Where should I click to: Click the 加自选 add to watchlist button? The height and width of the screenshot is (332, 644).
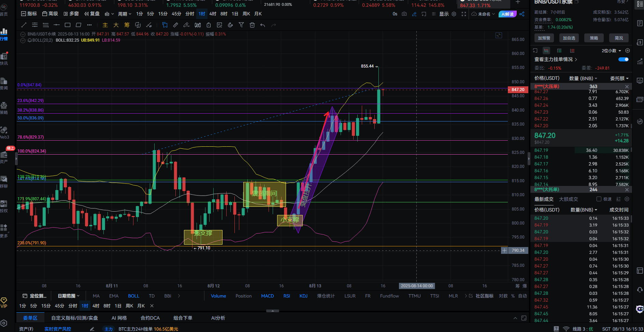569,38
